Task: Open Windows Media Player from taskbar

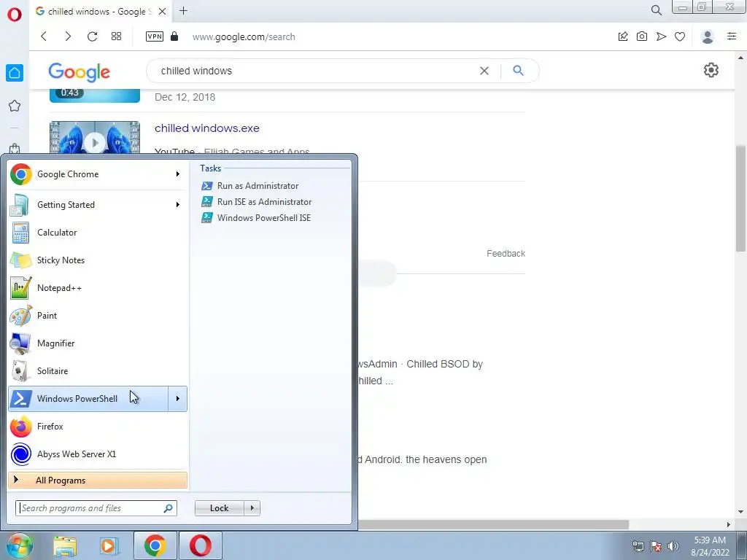Action: pos(109,545)
